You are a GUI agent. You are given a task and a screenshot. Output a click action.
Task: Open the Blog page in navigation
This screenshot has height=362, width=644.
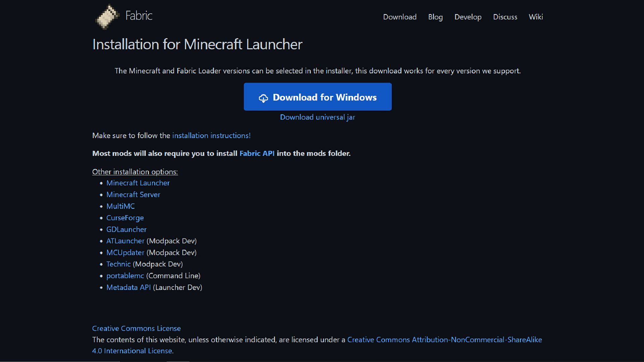click(x=435, y=17)
